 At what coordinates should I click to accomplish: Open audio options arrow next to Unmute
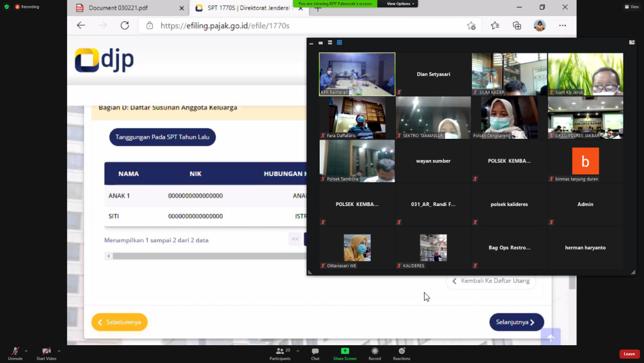[x=26, y=351]
